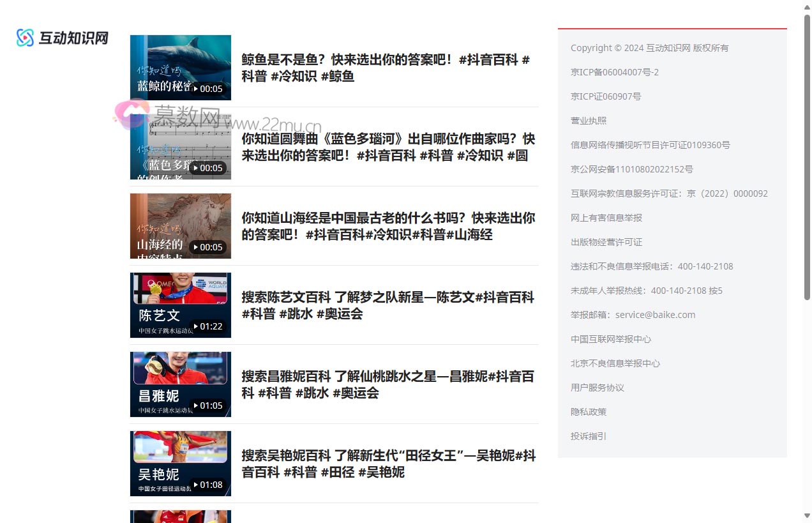Open the 出版物经营许可证 link

606,242
